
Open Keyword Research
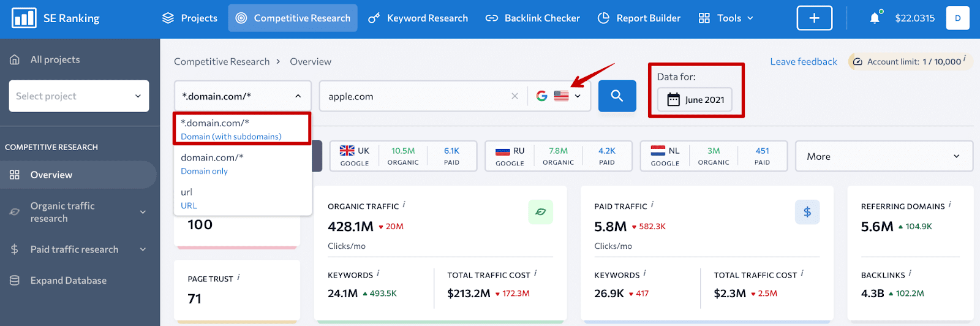pyautogui.click(x=418, y=18)
